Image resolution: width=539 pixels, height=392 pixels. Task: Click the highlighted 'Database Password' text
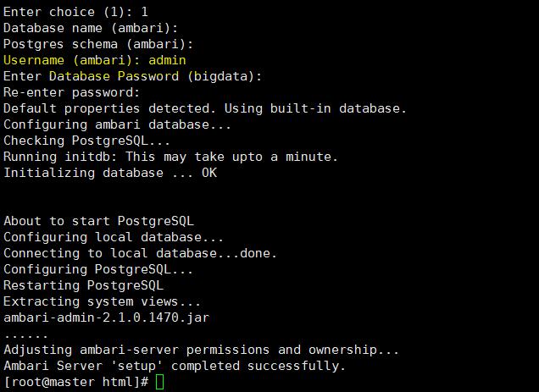coord(114,76)
